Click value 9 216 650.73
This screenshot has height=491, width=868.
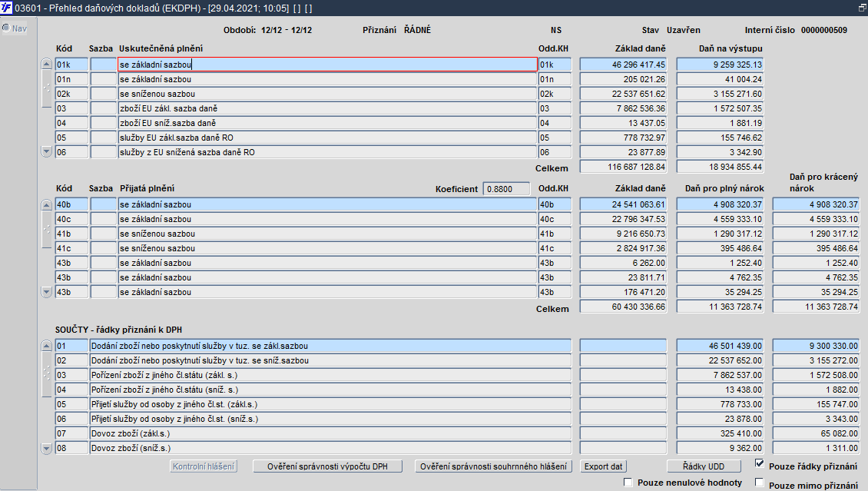click(x=623, y=234)
